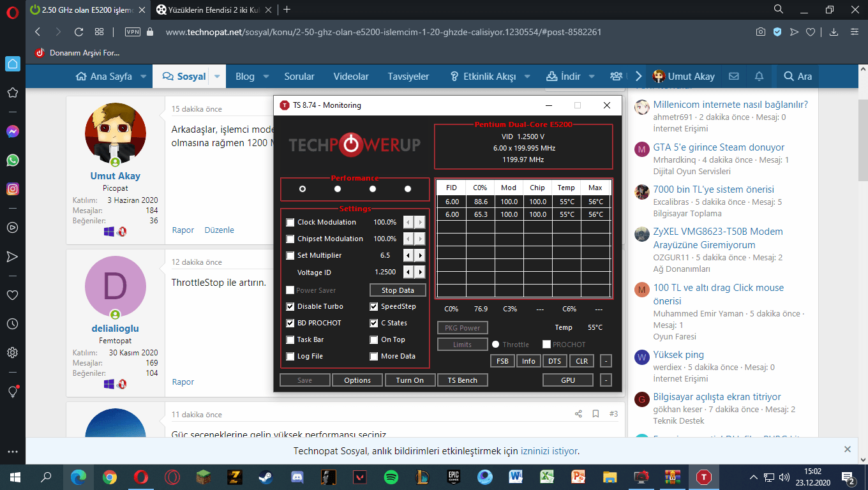
Task: Open the tab search magnifier icon
Action: click(778, 10)
